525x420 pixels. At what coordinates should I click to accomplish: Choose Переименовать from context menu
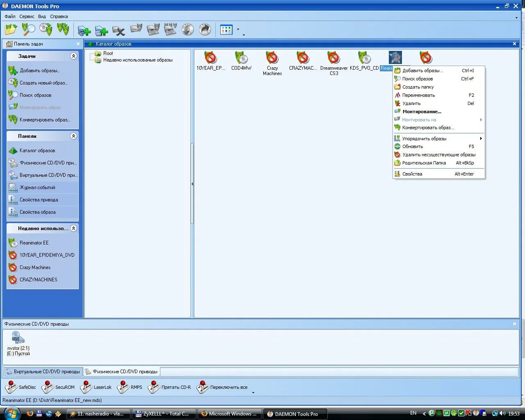click(439, 95)
